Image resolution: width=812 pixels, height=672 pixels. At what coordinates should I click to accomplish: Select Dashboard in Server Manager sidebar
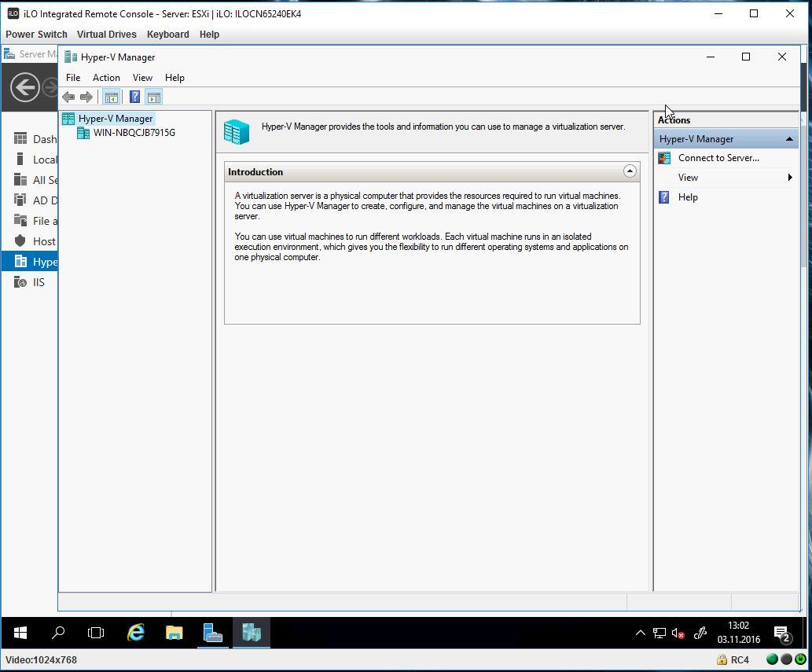click(35, 139)
